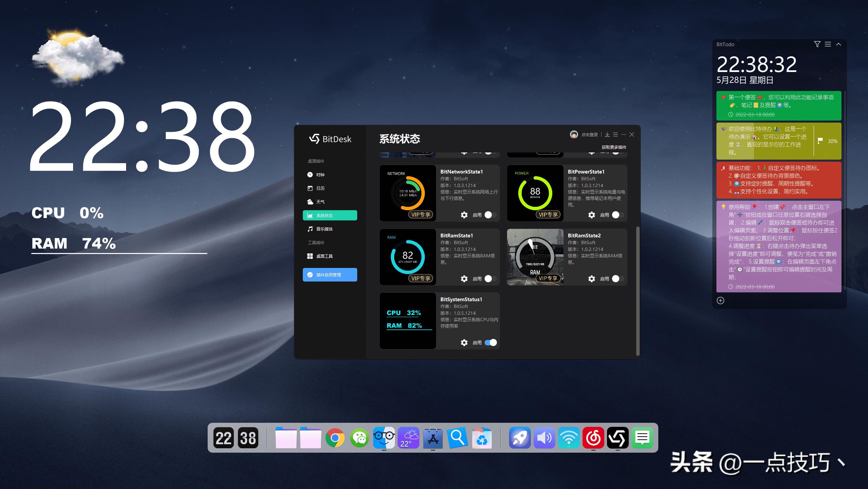Image resolution: width=868 pixels, height=489 pixels.
Task: Select the 天气 (Weather) plugin category
Action: pos(320,202)
